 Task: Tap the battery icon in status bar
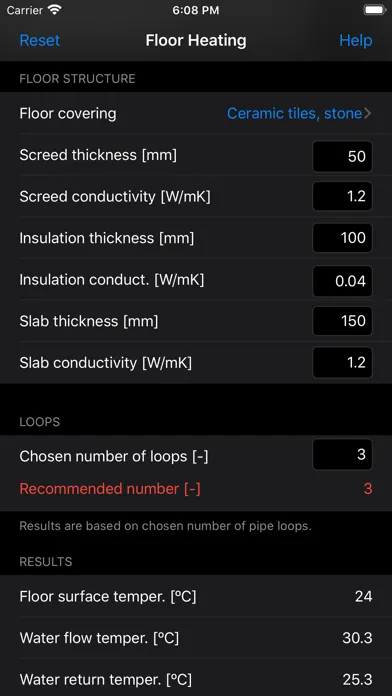click(375, 10)
